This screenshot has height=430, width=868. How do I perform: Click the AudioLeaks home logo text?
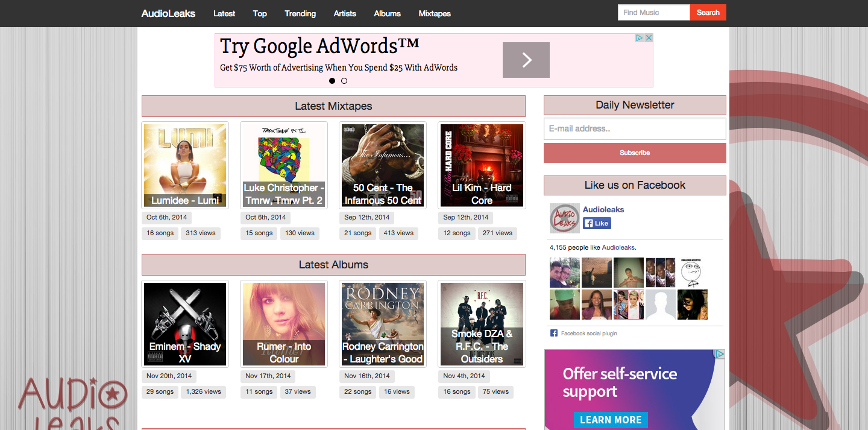point(168,13)
